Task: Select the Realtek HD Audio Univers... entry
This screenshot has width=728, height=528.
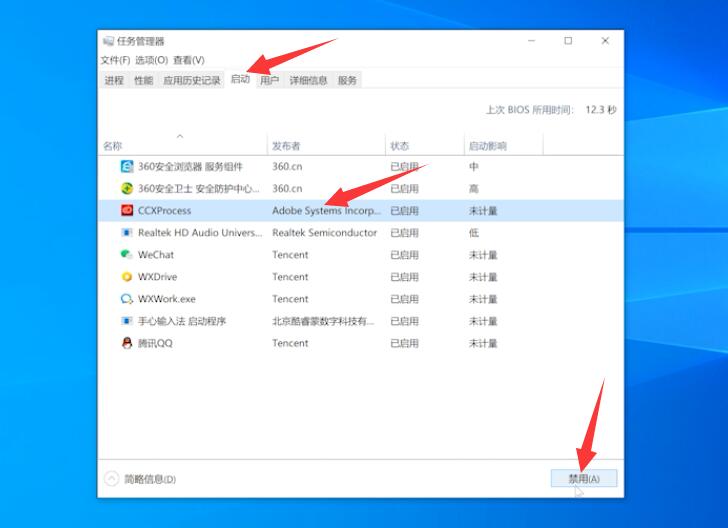Action: coord(200,232)
